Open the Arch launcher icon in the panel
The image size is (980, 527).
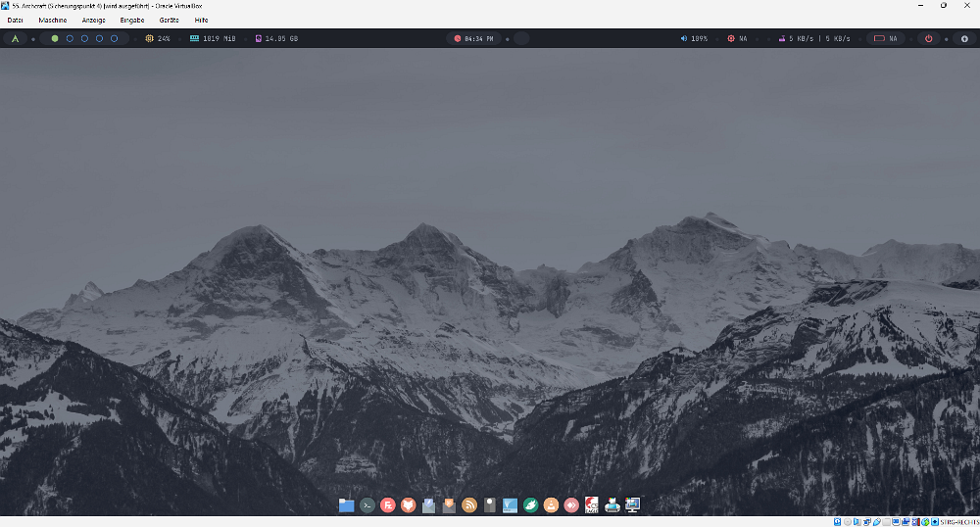pos(15,39)
